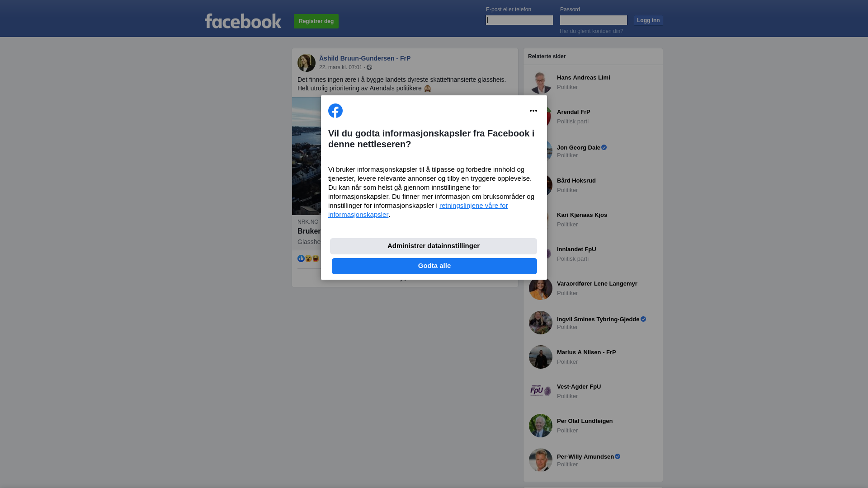Open Administrer datainnstillinger options
Image resolution: width=868 pixels, height=488 pixels.
click(434, 246)
